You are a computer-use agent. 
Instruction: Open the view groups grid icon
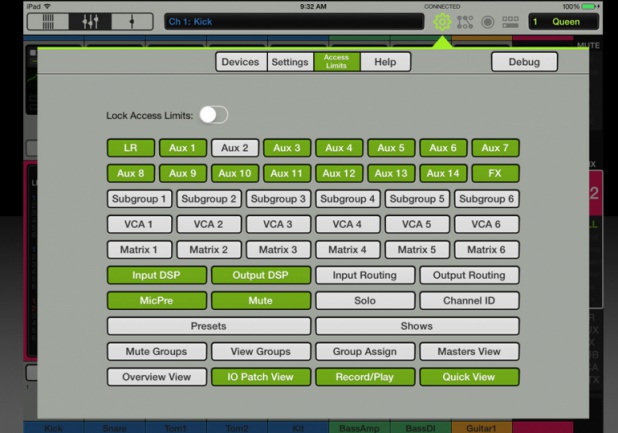510,22
